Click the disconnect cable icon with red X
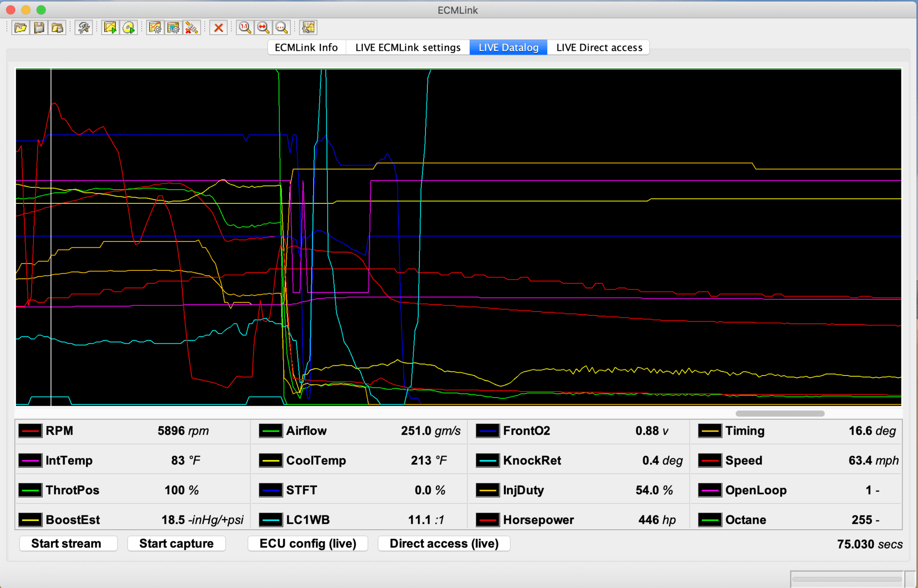The image size is (918, 588). pyautogui.click(x=192, y=28)
